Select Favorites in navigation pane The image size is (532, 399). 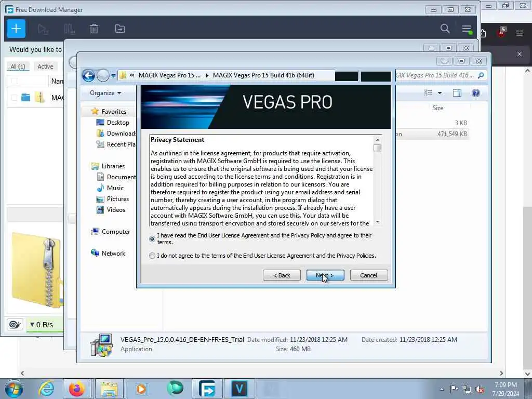tap(114, 112)
